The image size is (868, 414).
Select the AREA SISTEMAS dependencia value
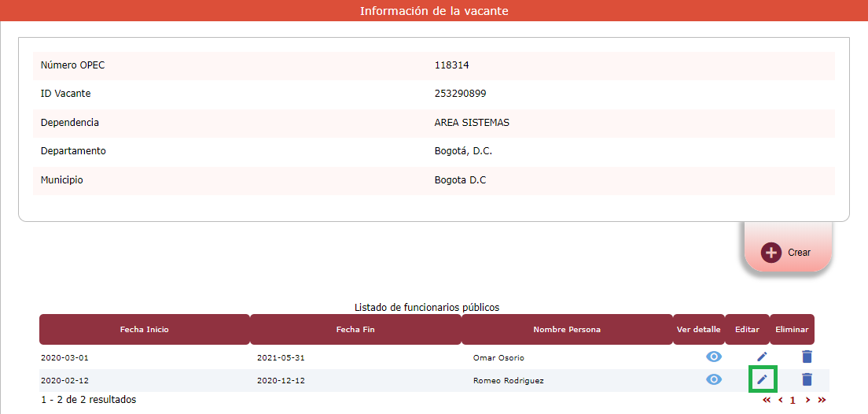point(472,123)
